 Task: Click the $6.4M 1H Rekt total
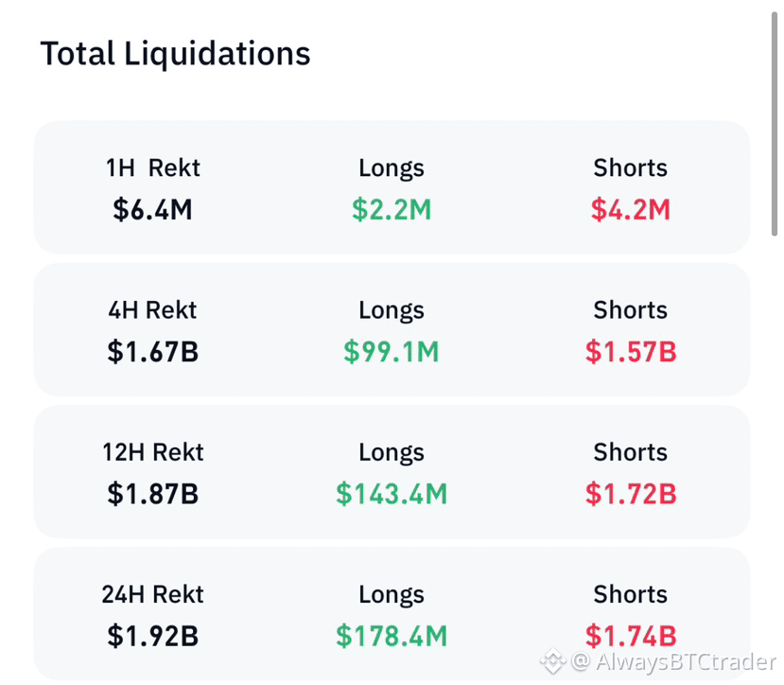[152, 209]
